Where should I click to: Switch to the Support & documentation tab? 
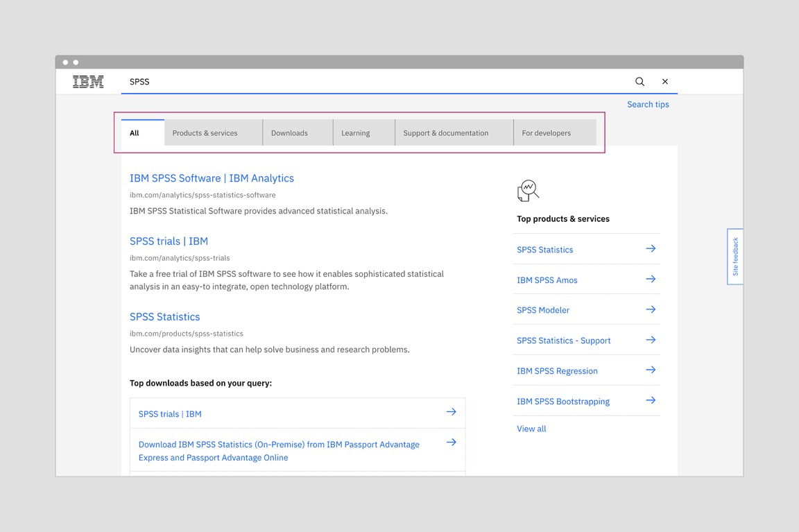(x=445, y=132)
